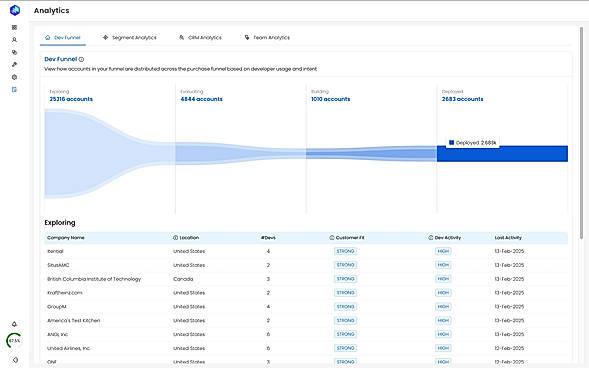Click the tags icon in sidebar
Screen dimensions: 589x368
point(15,52)
